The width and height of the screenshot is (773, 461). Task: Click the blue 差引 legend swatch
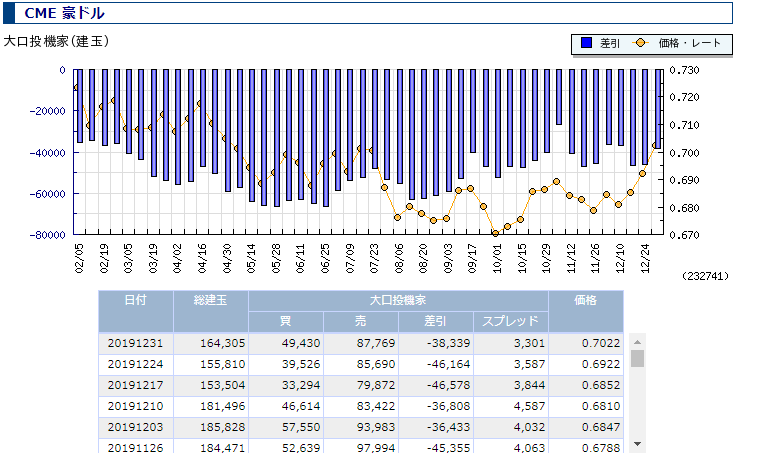tap(586, 43)
